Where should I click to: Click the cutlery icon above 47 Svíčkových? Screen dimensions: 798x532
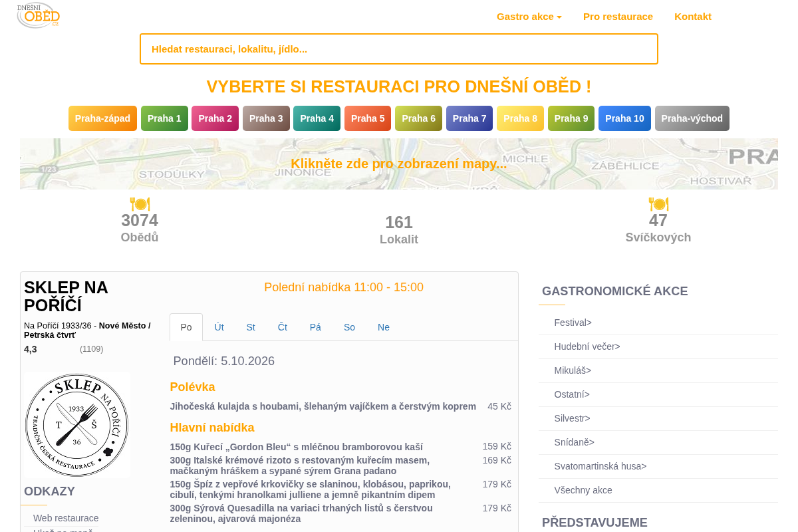pos(658,204)
